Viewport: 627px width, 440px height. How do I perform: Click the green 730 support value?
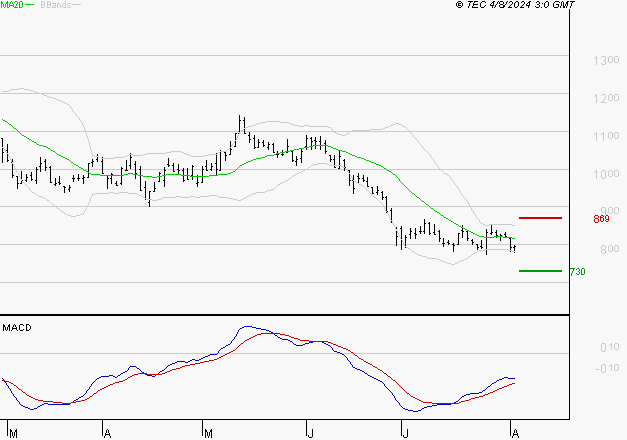click(x=577, y=272)
